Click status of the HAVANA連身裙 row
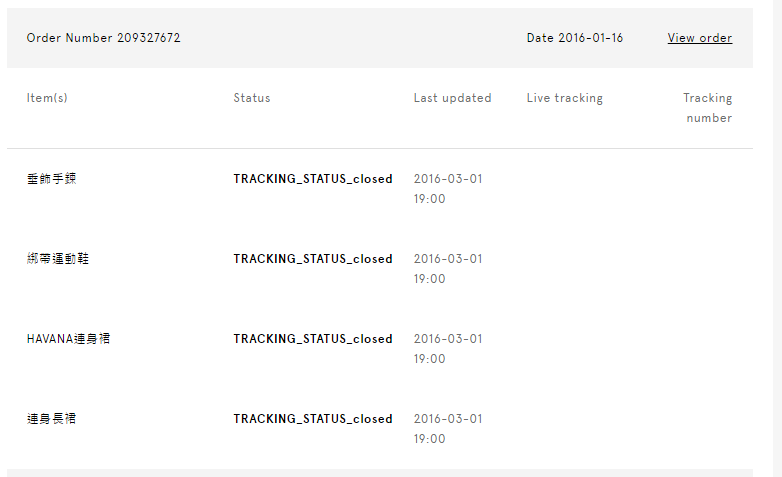Viewport: 782px width, 477px height. point(312,339)
